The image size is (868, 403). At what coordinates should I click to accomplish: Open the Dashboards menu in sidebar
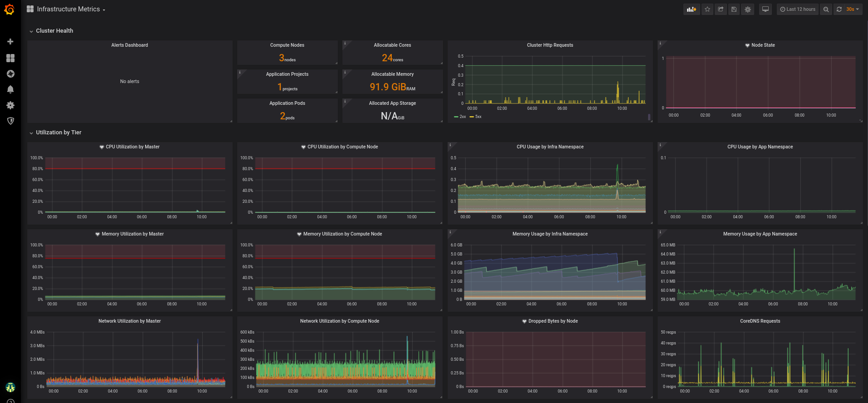pos(10,58)
